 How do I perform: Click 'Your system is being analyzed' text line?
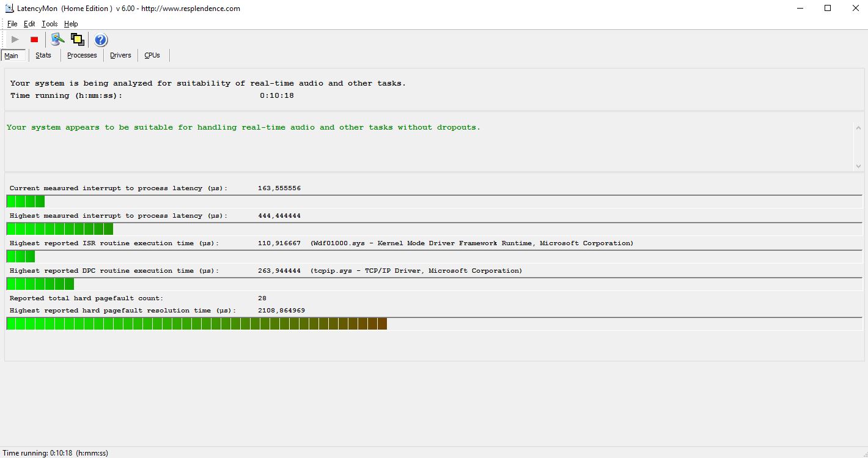[208, 83]
